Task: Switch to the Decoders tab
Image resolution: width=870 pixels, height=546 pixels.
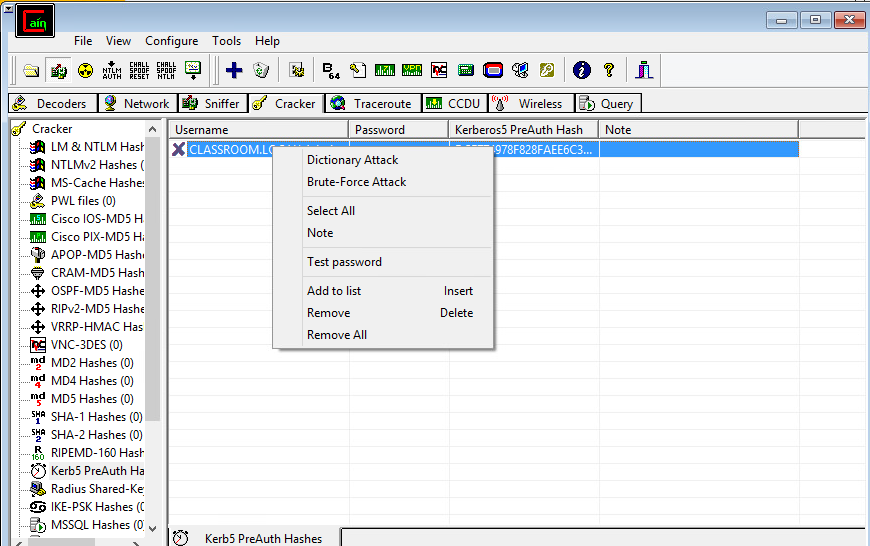Action: (x=53, y=104)
